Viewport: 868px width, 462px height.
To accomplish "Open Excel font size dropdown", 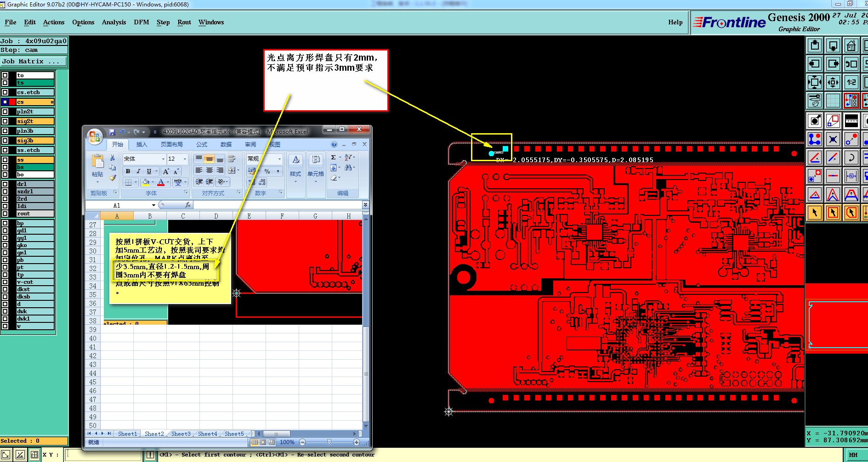I will (185, 159).
